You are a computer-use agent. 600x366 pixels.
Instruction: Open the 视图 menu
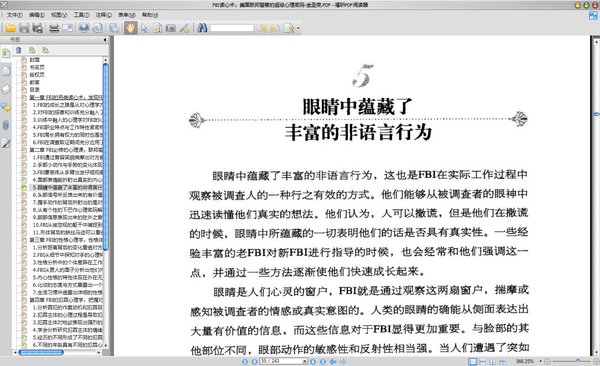point(59,15)
